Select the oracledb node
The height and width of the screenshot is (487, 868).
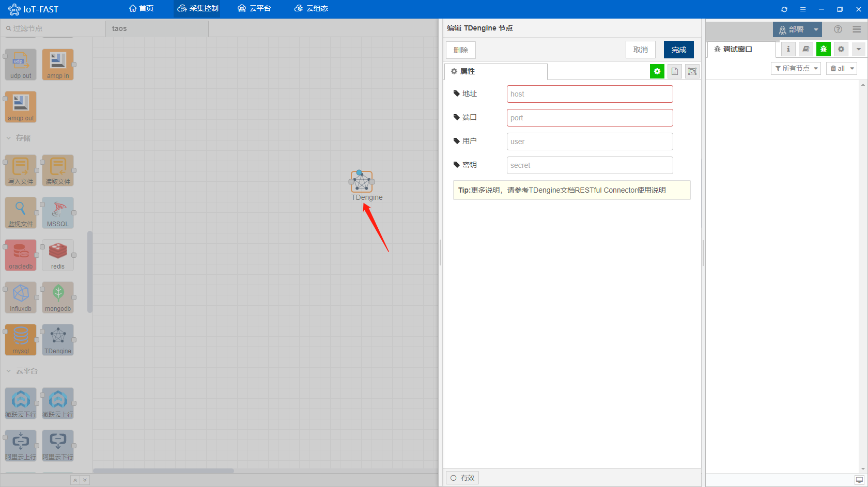tap(21, 255)
